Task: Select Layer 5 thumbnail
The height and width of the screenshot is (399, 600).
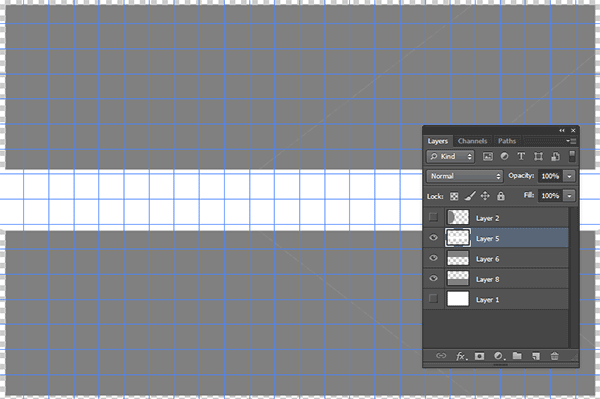Action: pos(458,238)
